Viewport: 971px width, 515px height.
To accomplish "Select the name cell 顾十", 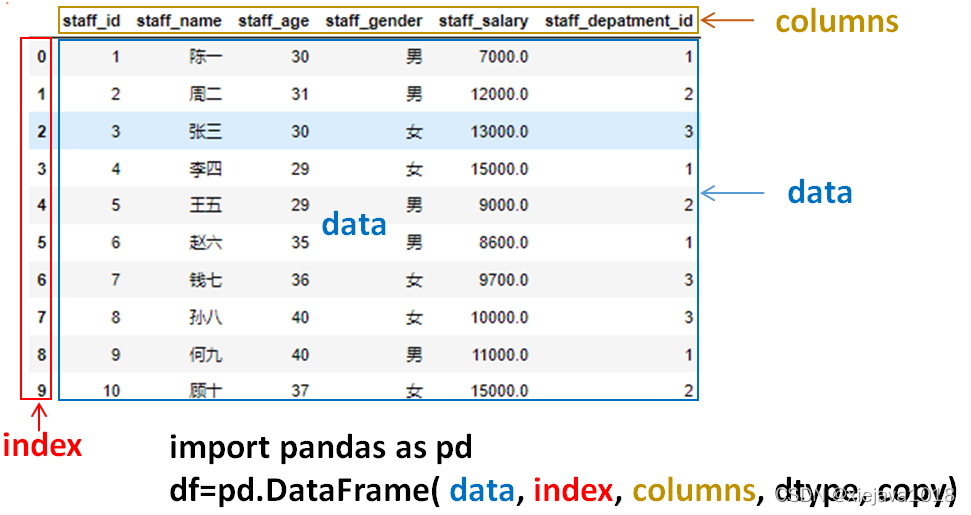I will [x=206, y=391].
